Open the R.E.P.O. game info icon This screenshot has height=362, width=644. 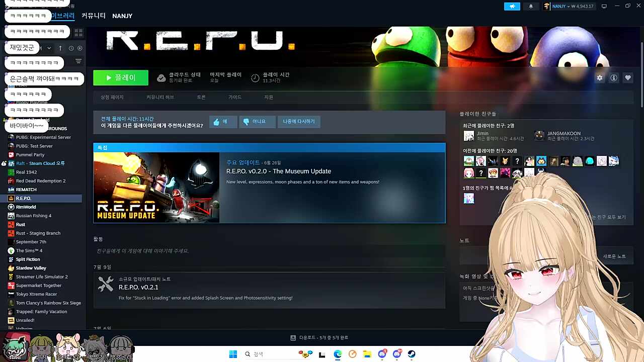[x=614, y=78]
